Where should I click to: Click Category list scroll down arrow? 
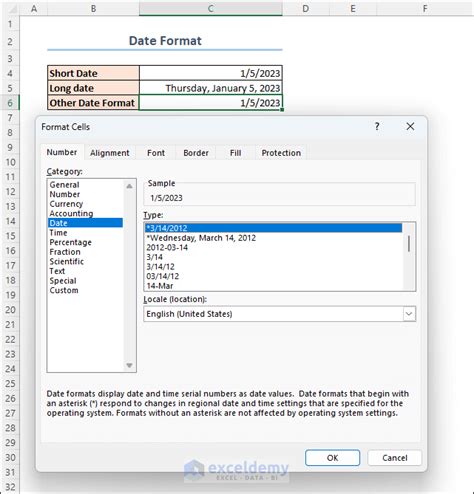pos(129,365)
